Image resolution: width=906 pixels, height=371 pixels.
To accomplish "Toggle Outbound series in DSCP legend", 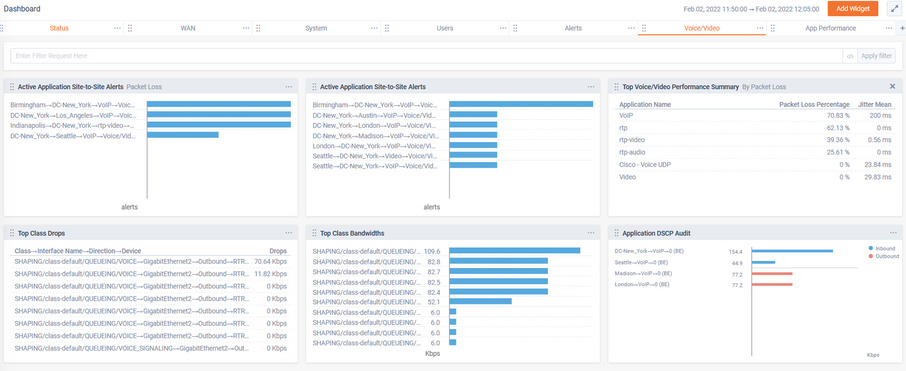I will [x=883, y=255].
